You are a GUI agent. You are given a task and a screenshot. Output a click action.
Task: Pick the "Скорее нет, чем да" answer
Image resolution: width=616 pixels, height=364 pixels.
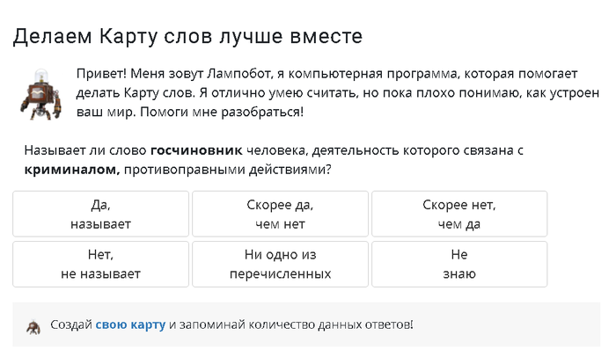(458, 215)
